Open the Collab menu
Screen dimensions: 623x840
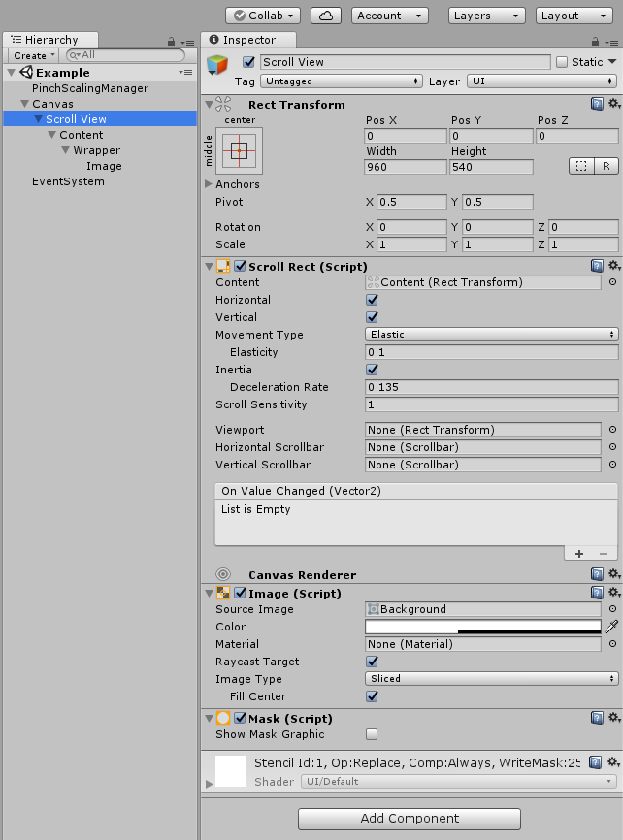tap(263, 16)
